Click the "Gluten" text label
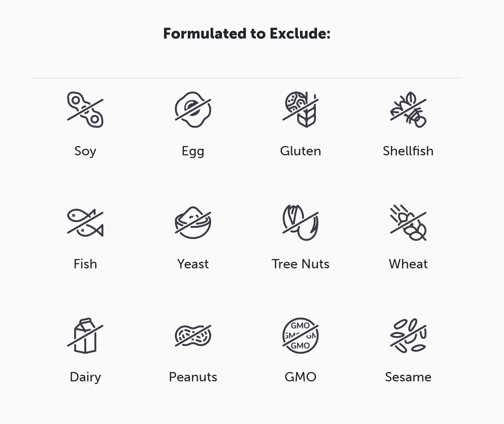The height and width of the screenshot is (424, 504). (x=301, y=151)
